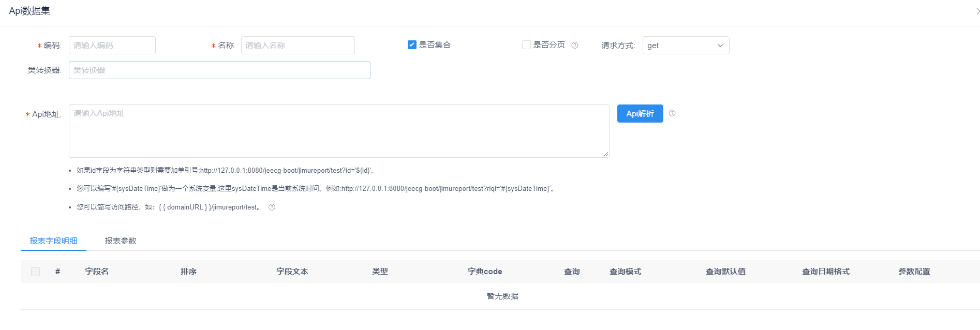This screenshot has width=980, height=330.
Task: Click the 参数配置 column header
Action: [914, 271]
